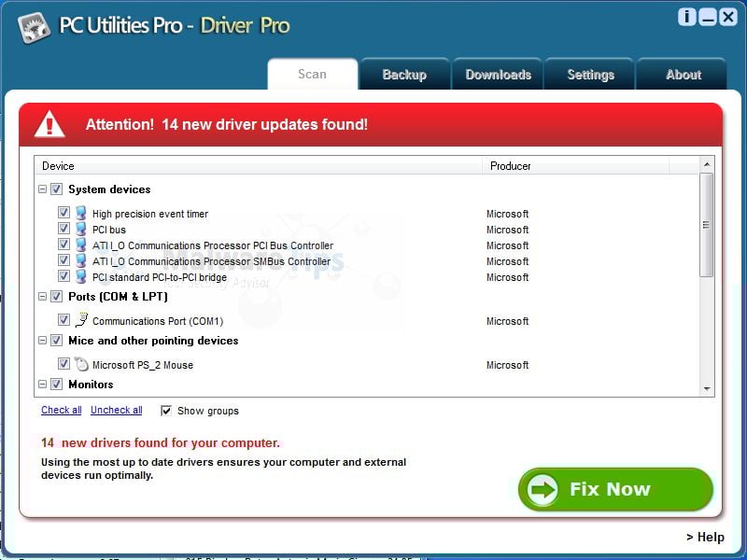Screen dimensions: 747x560
Task: Uncheck High precision event timer checkbox
Action: 63,213
